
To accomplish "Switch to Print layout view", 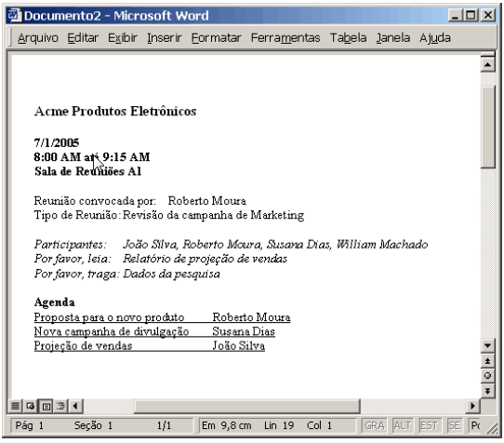I will pos(46,406).
